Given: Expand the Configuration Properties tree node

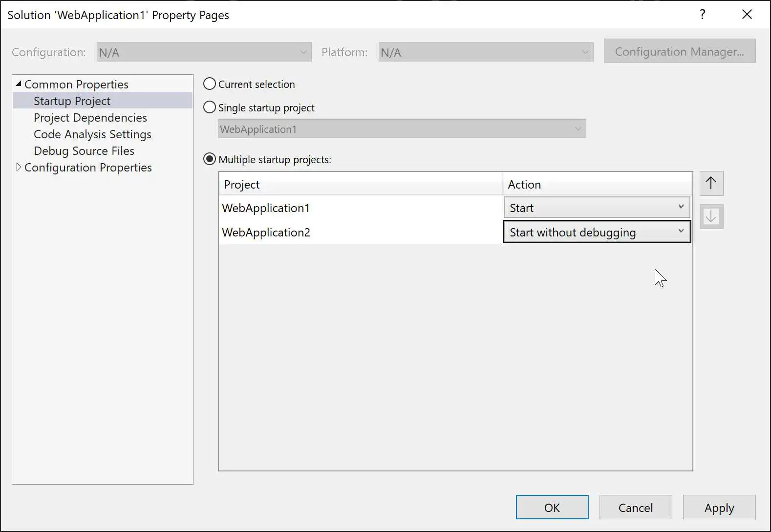Looking at the screenshot, I should click(19, 167).
